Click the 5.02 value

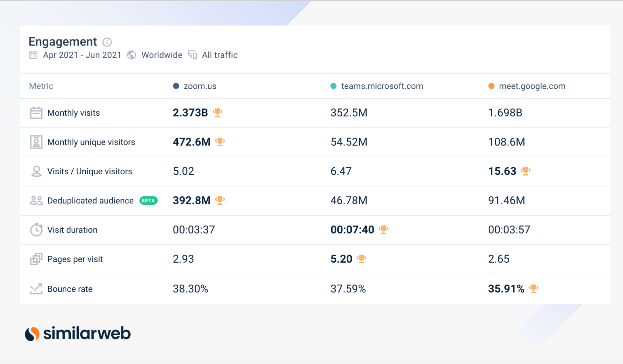click(x=184, y=171)
